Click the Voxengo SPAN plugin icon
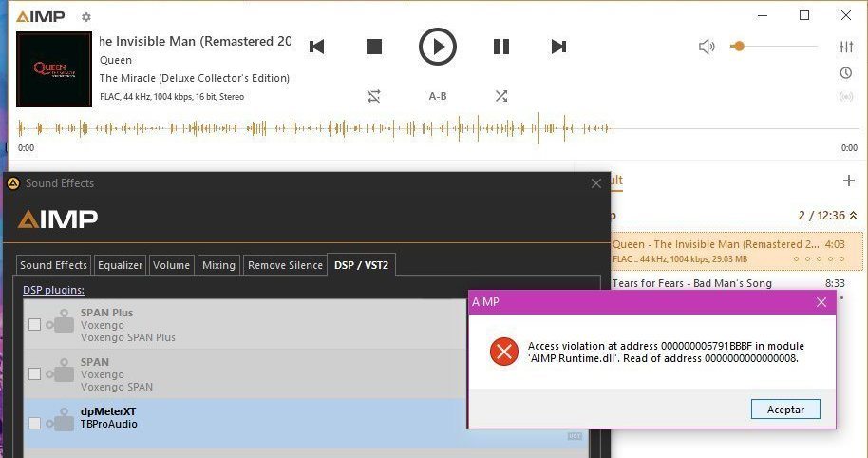 (x=61, y=371)
